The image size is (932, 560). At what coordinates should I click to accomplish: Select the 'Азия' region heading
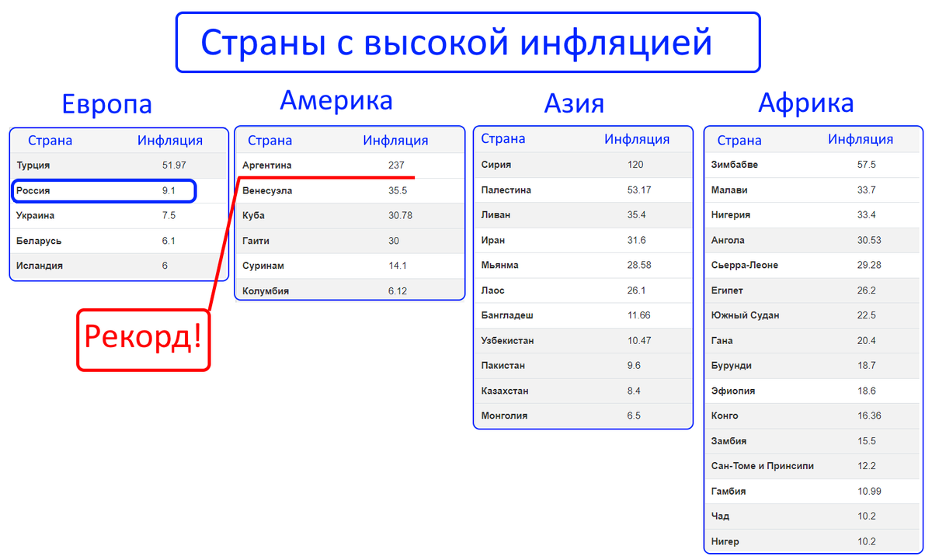point(573,103)
